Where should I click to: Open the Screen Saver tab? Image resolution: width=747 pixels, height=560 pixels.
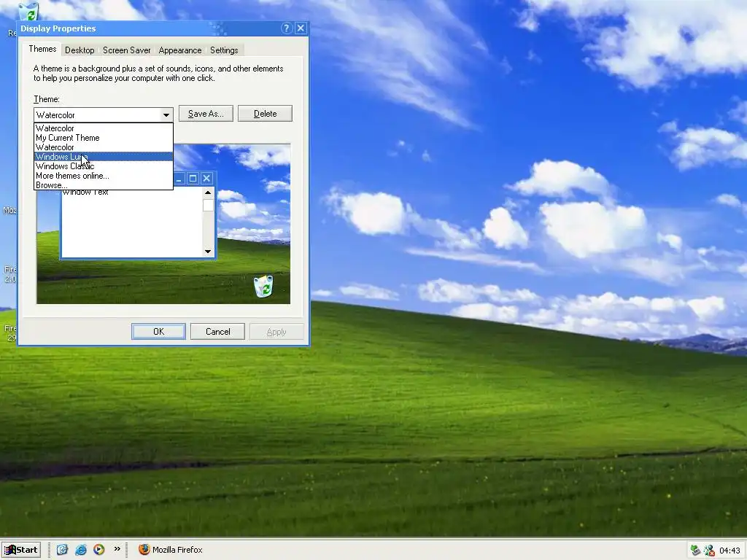[127, 50]
